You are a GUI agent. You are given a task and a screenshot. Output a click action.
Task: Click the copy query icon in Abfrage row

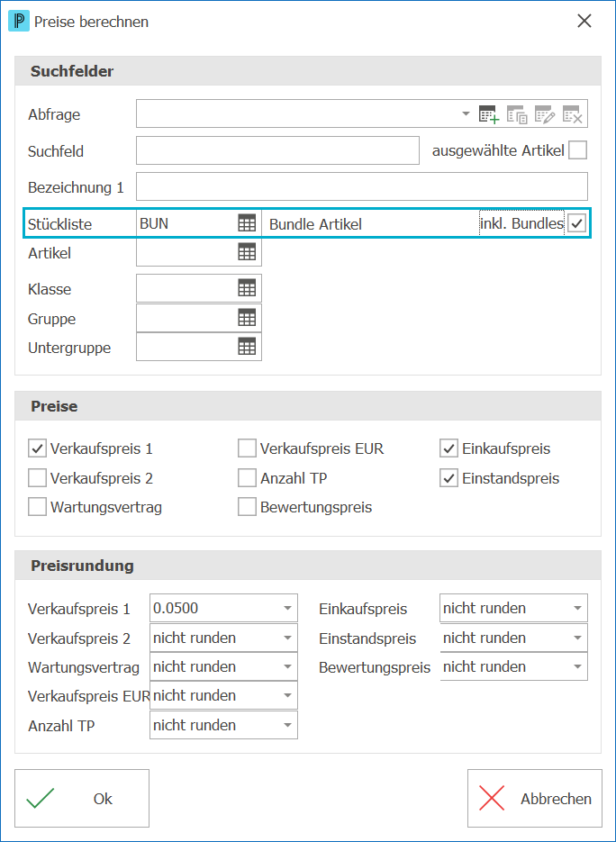tap(517, 114)
